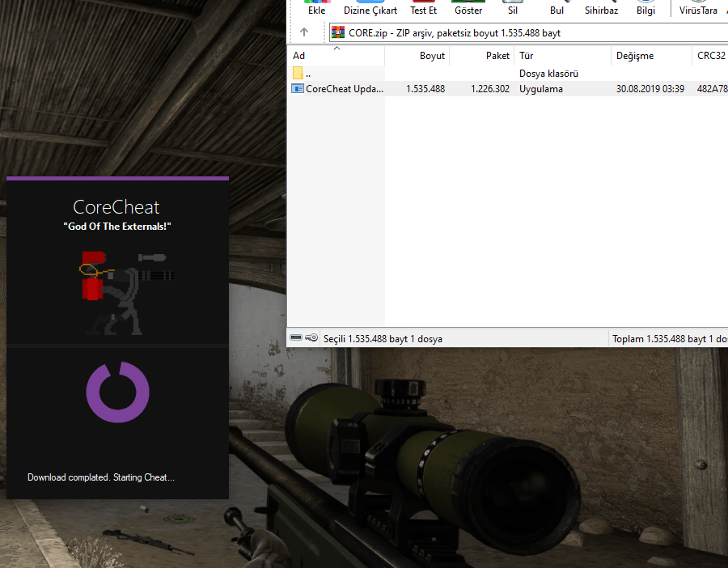The width and height of the screenshot is (728, 568).
Task: Click the CORE.zip address path field
Action: (x=528, y=32)
